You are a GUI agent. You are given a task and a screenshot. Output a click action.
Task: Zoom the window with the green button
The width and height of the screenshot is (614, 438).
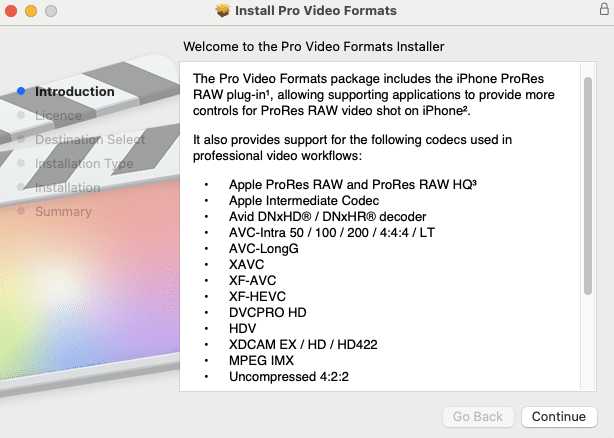click(x=51, y=11)
